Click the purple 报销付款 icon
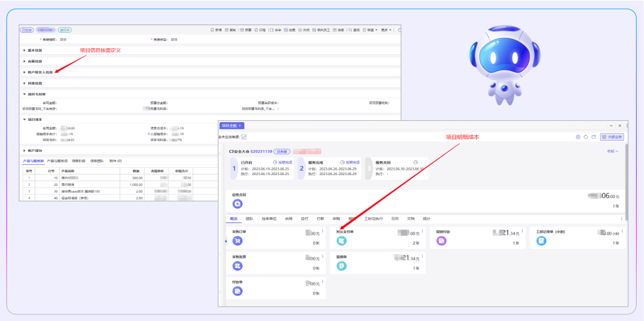The height and width of the screenshot is (321, 644). click(442, 241)
